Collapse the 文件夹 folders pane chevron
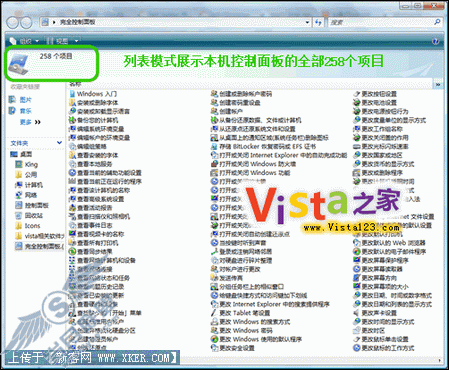Screen dimensions: 449x370 (59, 143)
